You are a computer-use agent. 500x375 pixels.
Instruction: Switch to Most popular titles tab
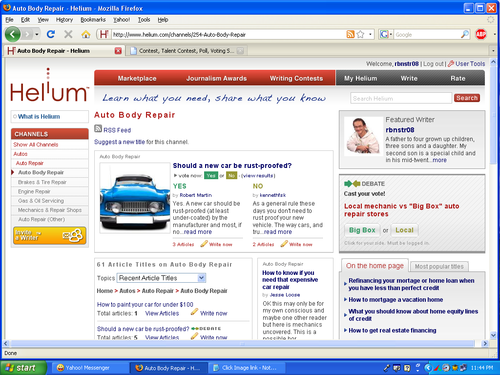[x=439, y=266]
